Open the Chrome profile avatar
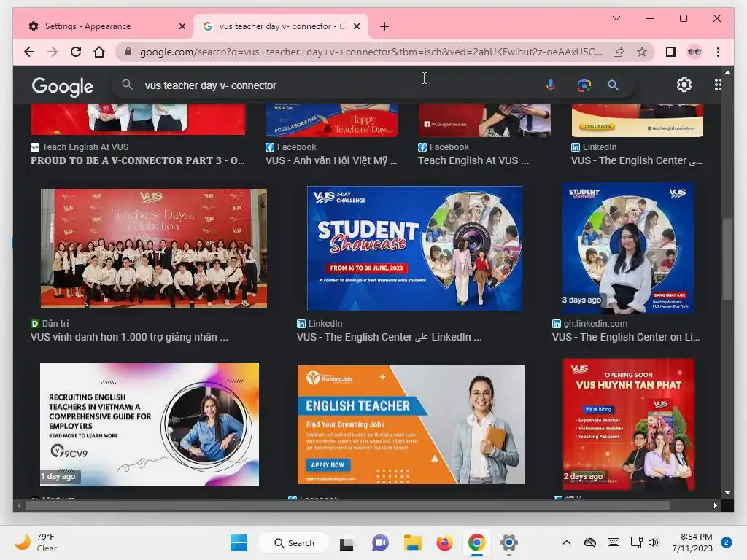Image resolution: width=747 pixels, height=560 pixels. coord(694,52)
